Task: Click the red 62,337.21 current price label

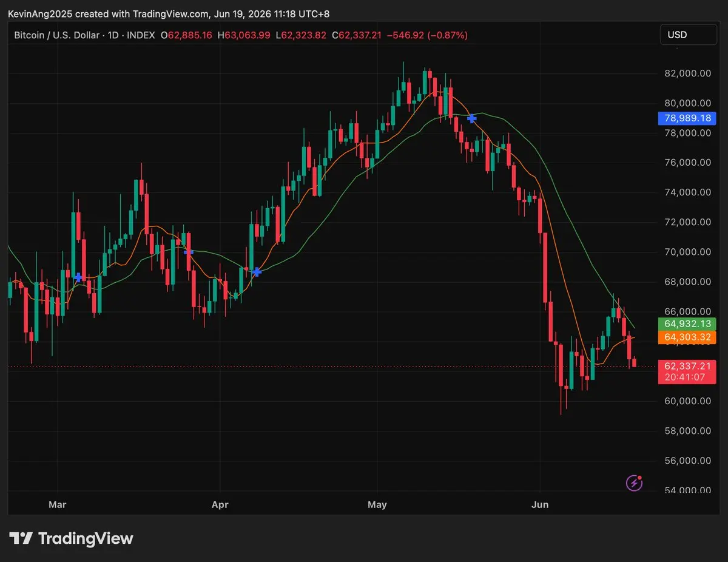Action: coord(687,366)
